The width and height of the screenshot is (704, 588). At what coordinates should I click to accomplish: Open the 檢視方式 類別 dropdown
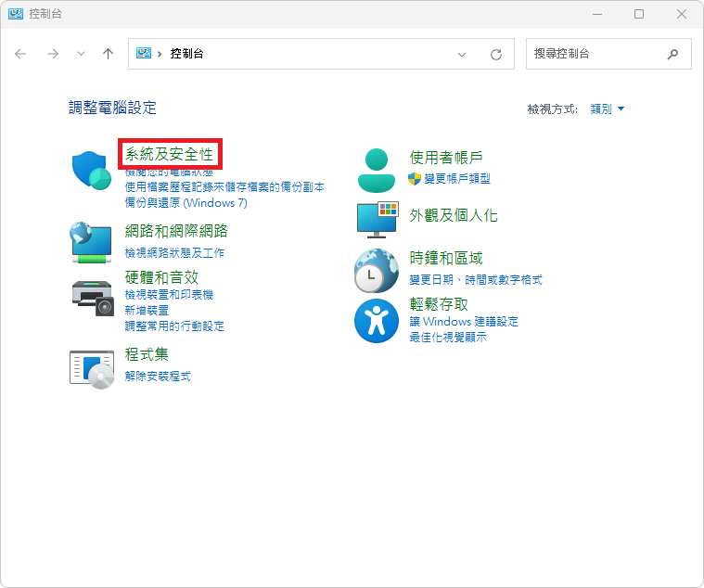[608, 109]
